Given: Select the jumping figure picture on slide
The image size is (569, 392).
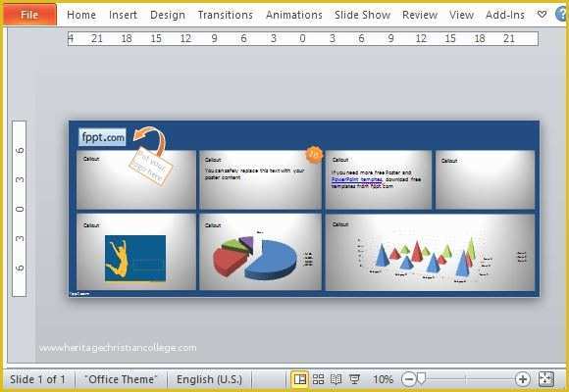Looking at the screenshot, I should [135, 258].
